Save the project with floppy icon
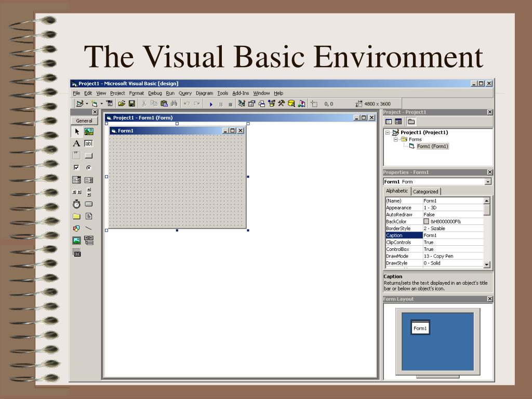Viewport: 532px width, 399px height. pos(132,104)
